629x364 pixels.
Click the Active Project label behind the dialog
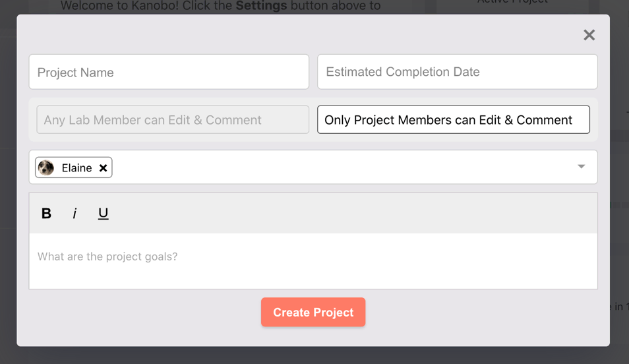click(x=512, y=3)
